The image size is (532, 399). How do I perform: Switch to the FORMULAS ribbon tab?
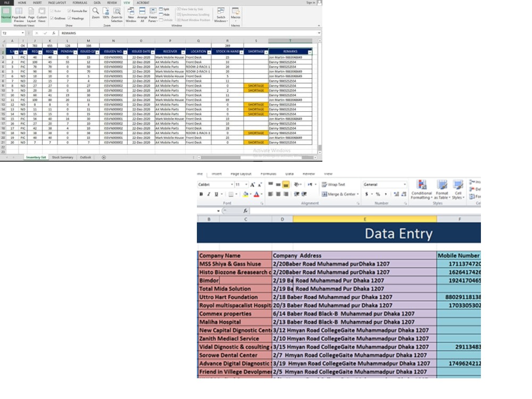(80, 3)
